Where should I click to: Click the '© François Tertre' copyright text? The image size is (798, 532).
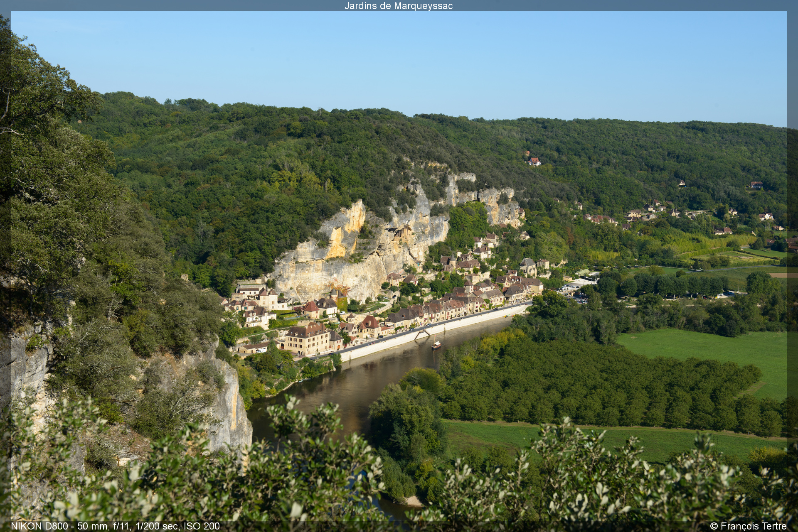click(748, 526)
